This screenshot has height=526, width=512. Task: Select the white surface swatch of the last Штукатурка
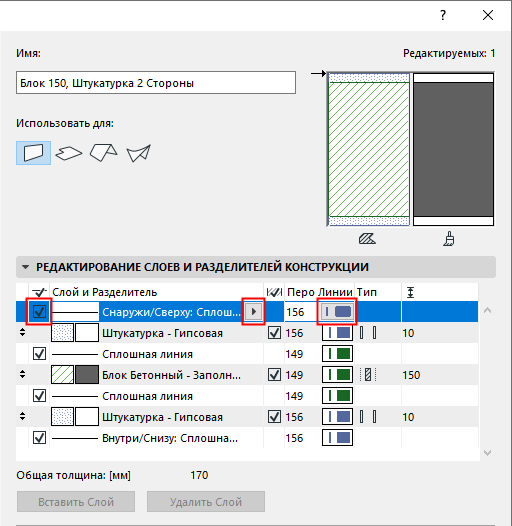click(87, 417)
